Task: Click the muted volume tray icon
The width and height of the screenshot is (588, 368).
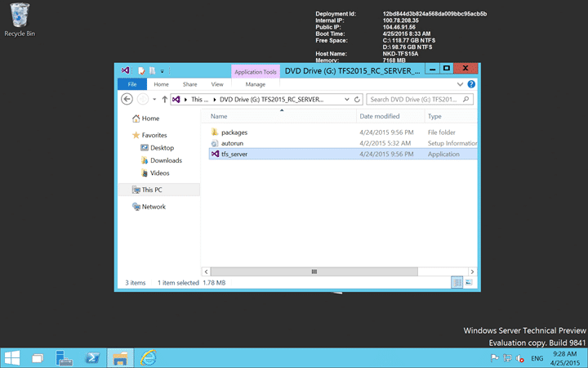Action: (519, 359)
